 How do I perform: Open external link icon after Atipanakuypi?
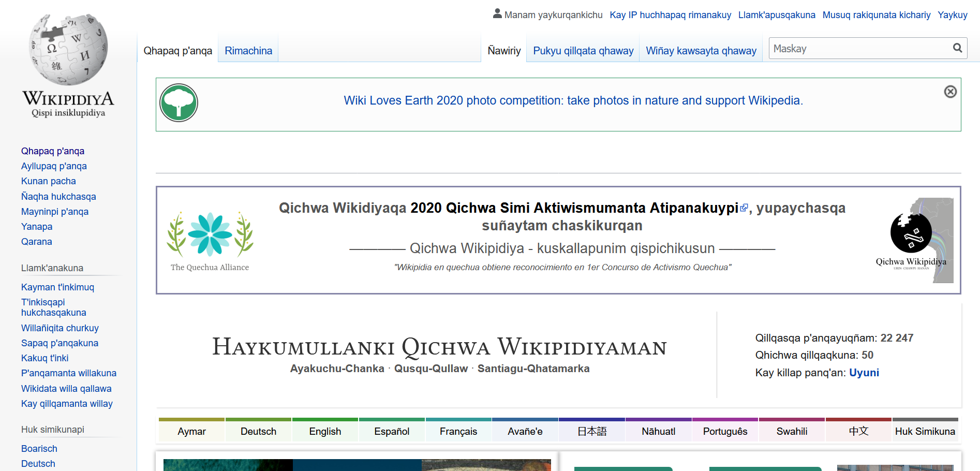click(744, 208)
